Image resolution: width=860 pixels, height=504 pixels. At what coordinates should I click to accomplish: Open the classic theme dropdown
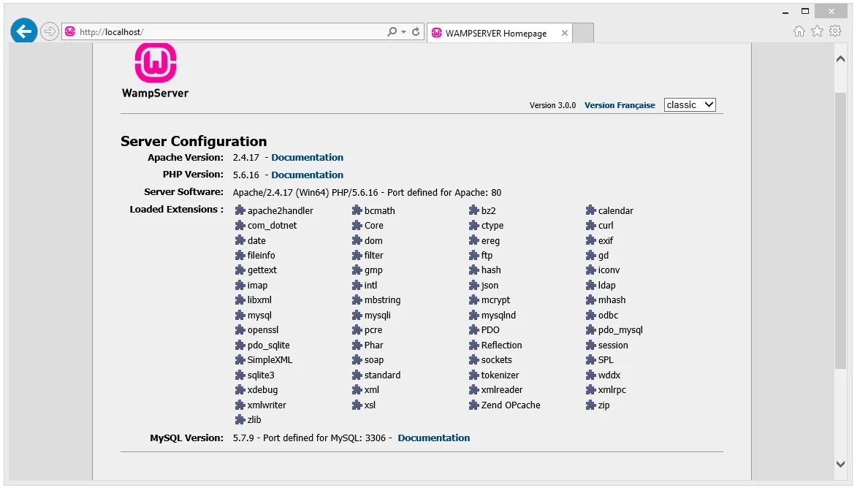coord(690,104)
